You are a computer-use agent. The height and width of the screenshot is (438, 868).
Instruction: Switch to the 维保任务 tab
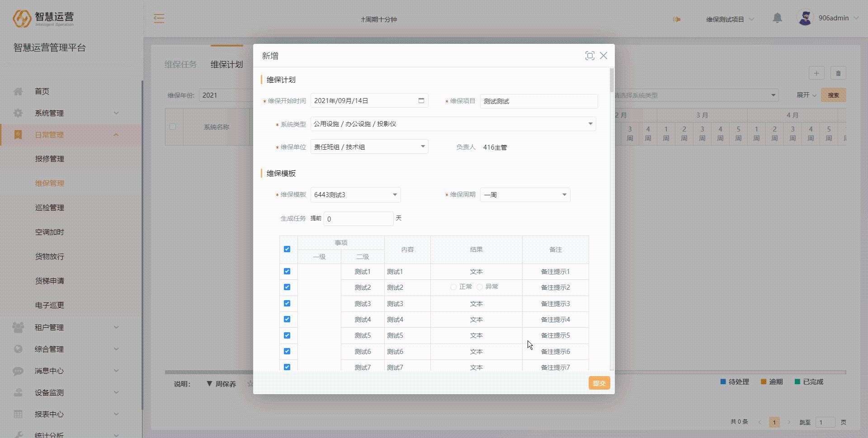click(181, 65)
